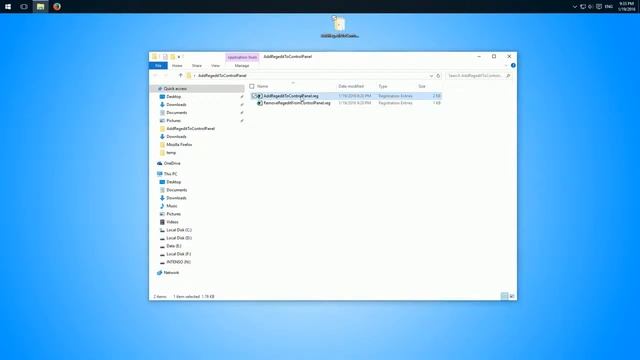Switch to large icons view button

point(512,297)
